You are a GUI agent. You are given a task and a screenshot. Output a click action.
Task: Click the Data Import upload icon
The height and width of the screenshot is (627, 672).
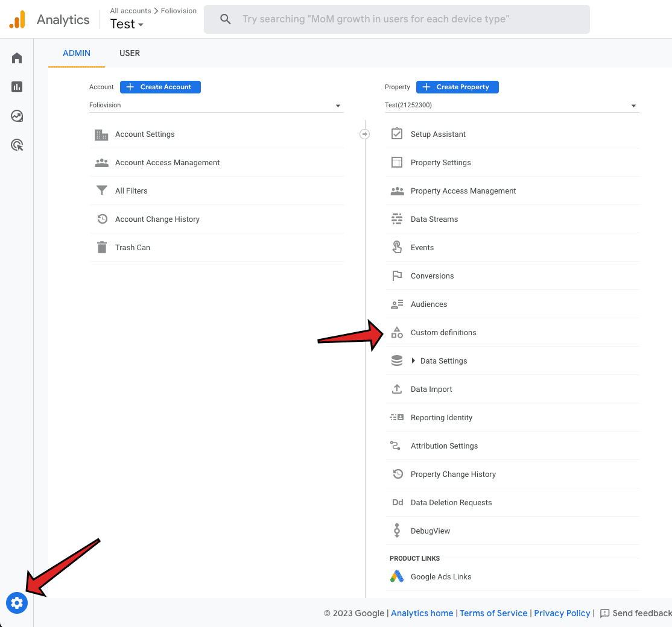click(397, 389)
